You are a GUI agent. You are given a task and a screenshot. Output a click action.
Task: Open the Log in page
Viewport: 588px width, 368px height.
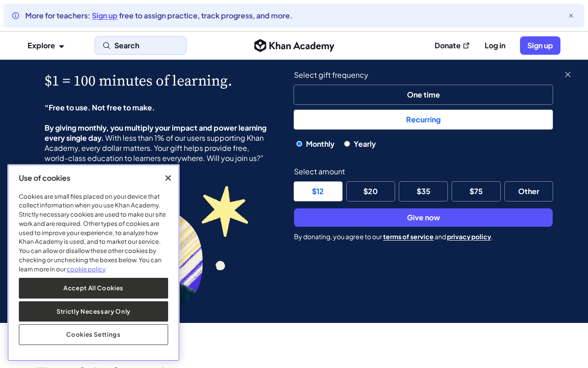495,46
